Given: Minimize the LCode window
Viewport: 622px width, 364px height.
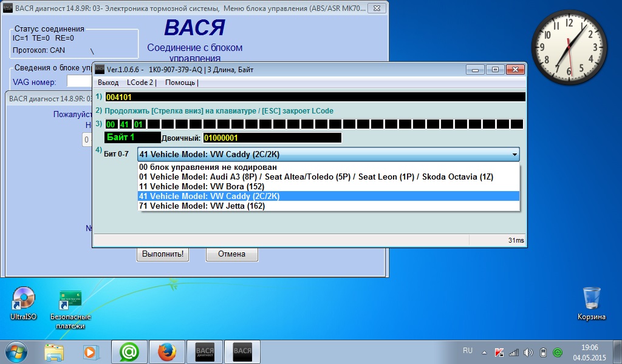Looking at the screenshot, I should tap(475, 70).
